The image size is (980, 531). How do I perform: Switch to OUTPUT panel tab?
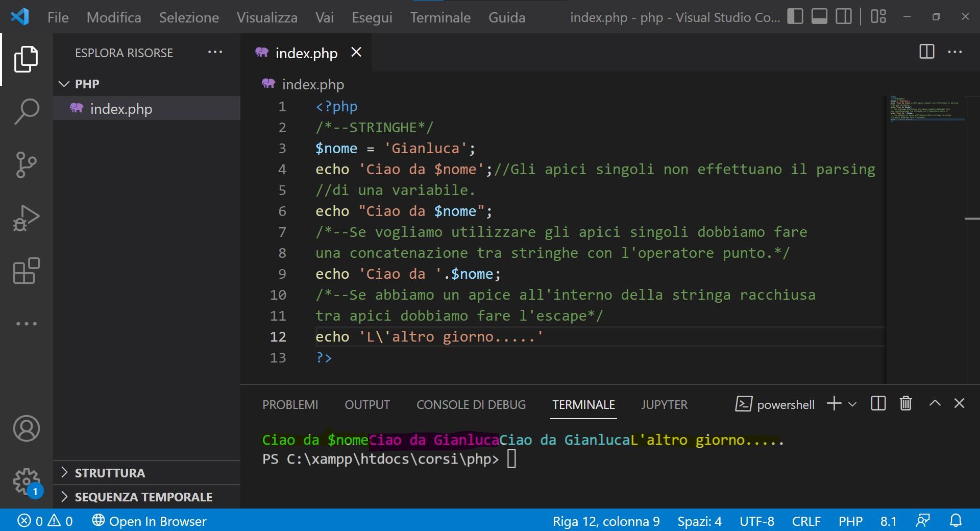click(367, 405)
